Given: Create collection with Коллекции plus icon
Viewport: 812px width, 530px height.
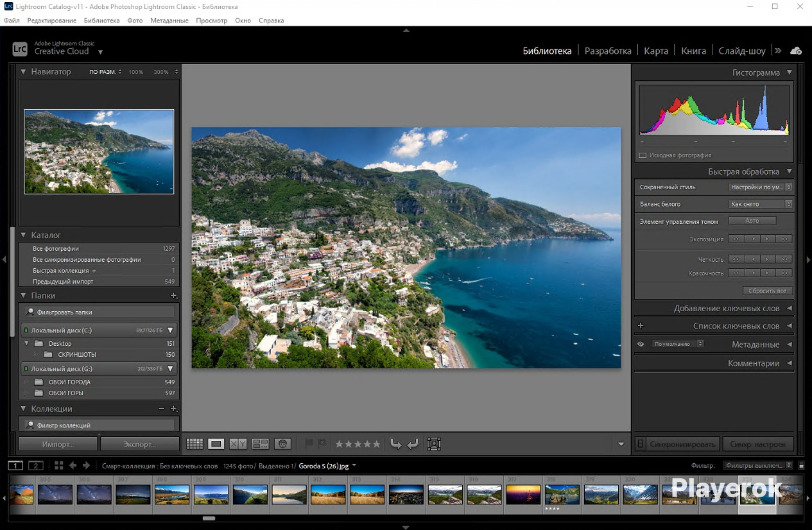Looking at the screenshot, I should [173, 409].
